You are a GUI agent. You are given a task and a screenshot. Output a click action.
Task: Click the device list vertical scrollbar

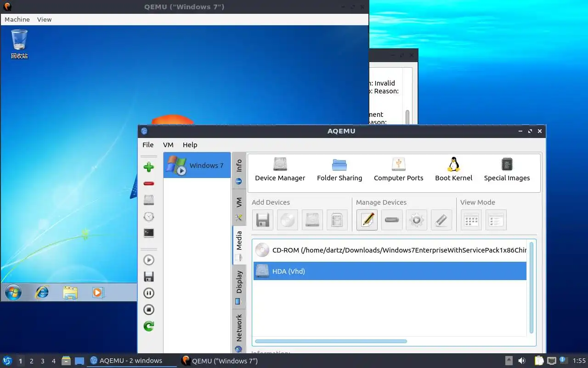(531, 287)
